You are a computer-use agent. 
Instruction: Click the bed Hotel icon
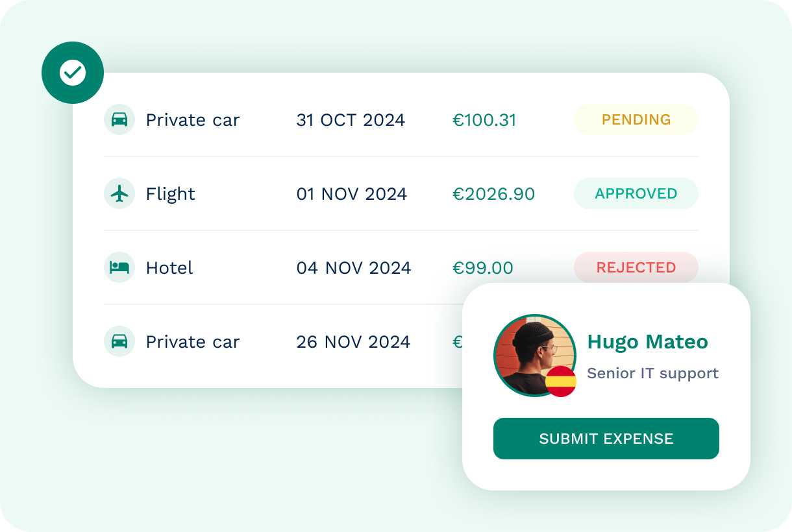119,267
